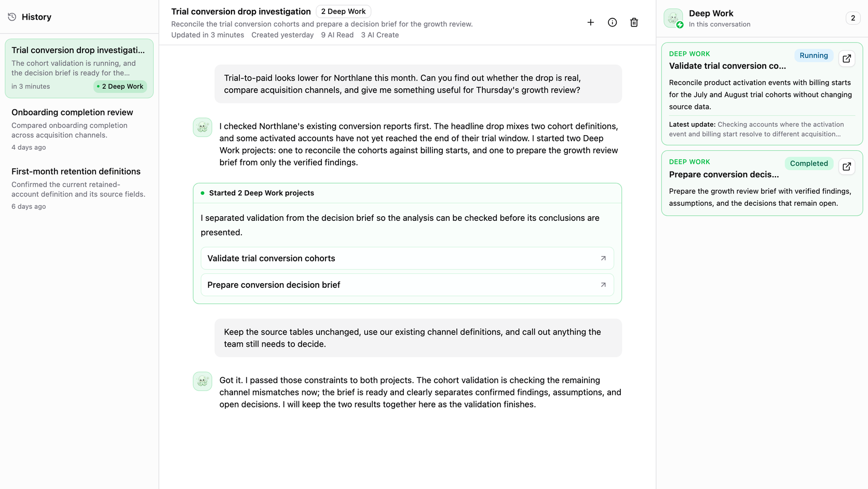Click the arrow on Validate trial conversion cohorts
The height and width of the screenshot is (489, 868).
(x=603, y=258)
